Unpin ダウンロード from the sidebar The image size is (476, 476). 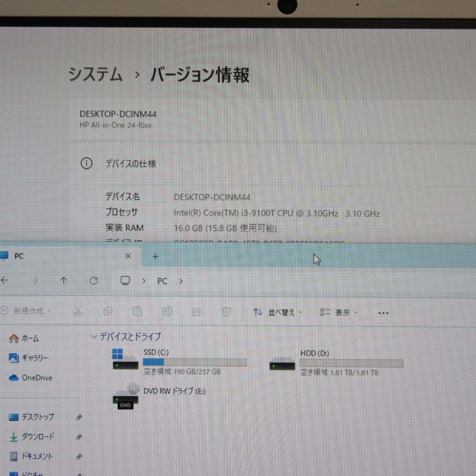[79, 437]
